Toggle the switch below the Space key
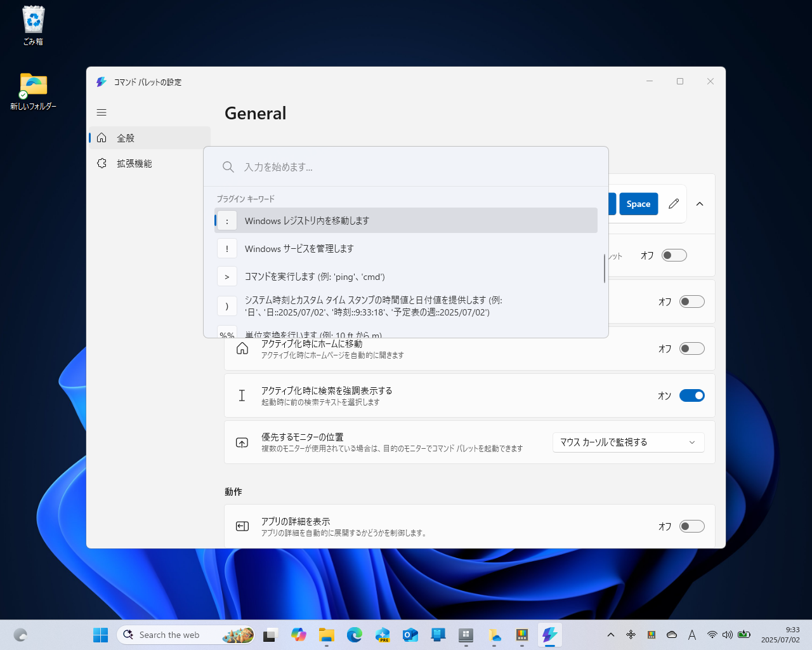This screenshot has width=812, height=650. click(x=674, y=255)
